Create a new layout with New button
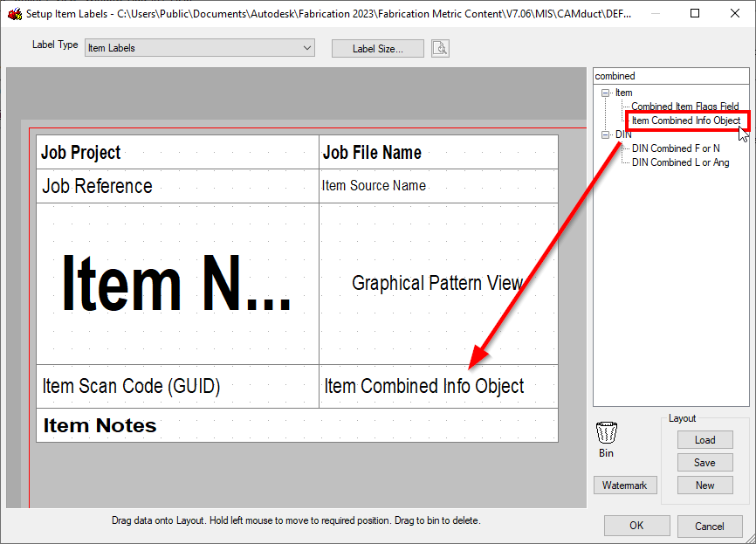756x544 pixels. tap(704, 485)
